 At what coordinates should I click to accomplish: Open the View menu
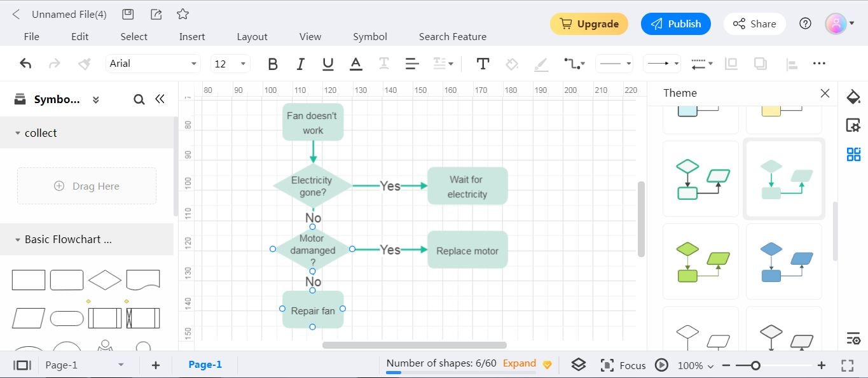[310, 37]
